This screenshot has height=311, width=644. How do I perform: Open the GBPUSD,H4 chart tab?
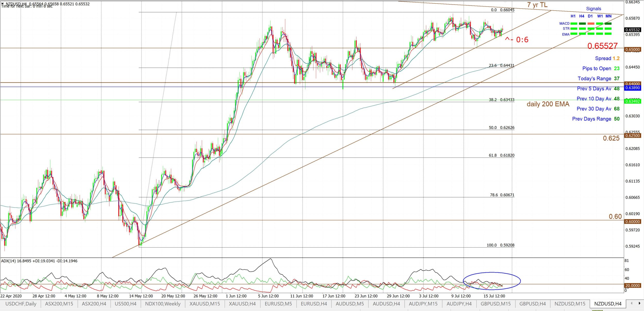[x=533, y=304]
